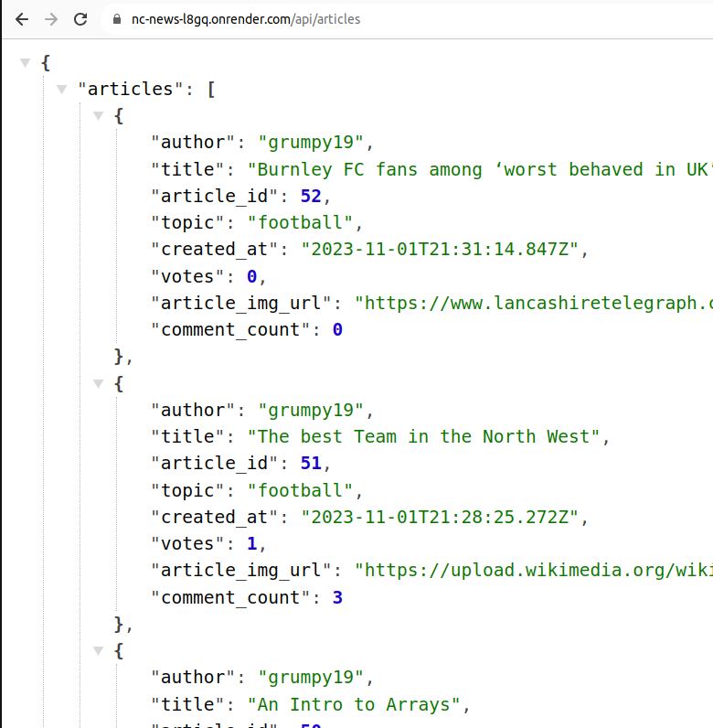Click the upload.wikimedia.org article_img_url value

534,571
